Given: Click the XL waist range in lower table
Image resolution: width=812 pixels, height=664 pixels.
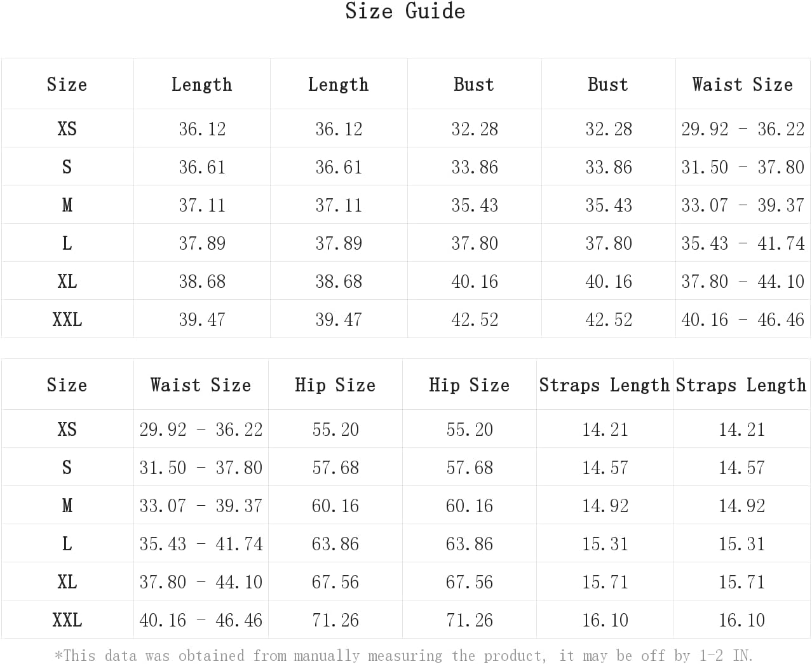Looking at the screenshot, I should (201, 582).
